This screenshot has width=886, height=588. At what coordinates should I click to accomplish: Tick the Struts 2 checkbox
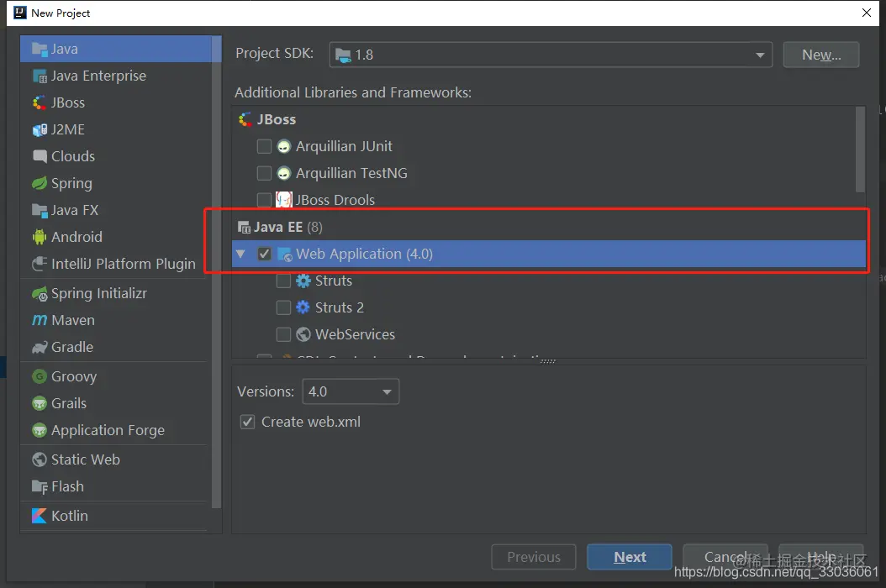(283, 307)
